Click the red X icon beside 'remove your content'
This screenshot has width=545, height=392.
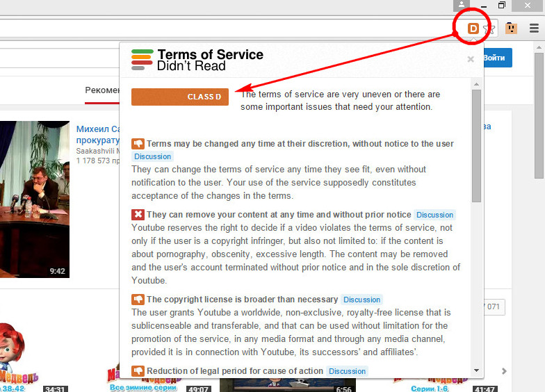tap(138, 214)
